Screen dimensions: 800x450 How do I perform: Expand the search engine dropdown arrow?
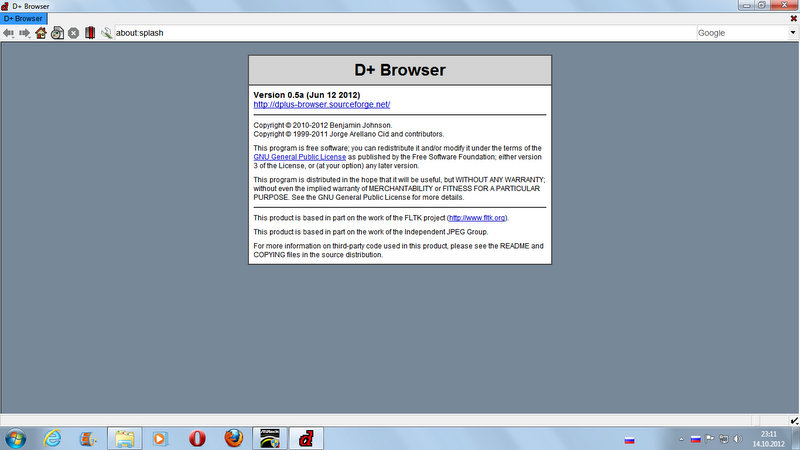793,33
